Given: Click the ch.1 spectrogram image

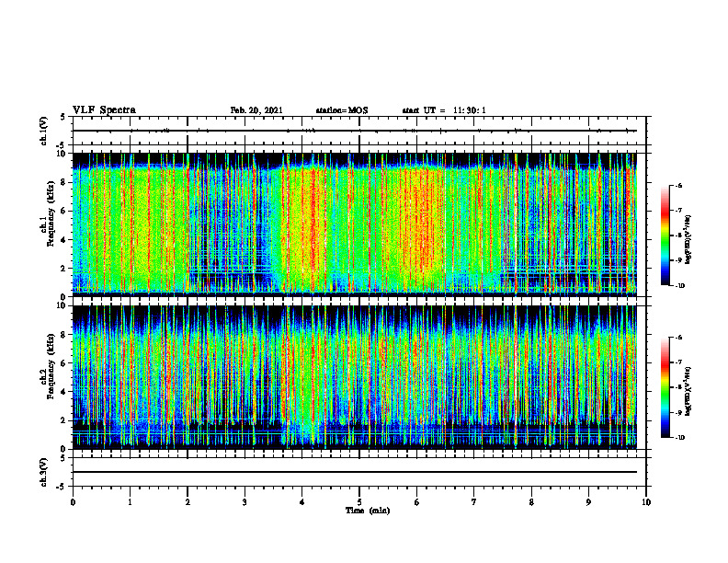Looking at the screenshot, I should [355, 224].
